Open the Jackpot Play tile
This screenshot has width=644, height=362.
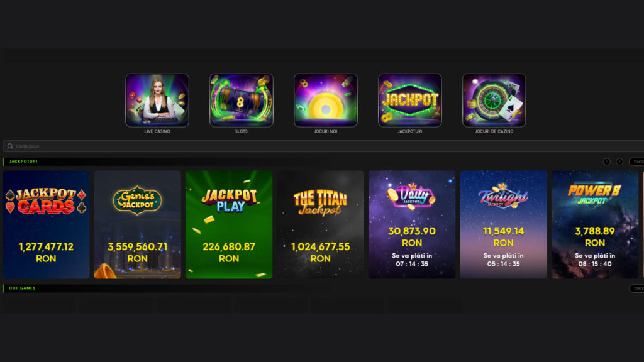229,224
